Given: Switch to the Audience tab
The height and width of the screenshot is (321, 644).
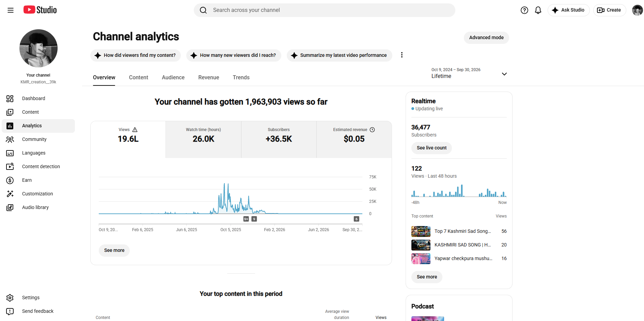Looking at the screenshot, I should click(173, 78).
